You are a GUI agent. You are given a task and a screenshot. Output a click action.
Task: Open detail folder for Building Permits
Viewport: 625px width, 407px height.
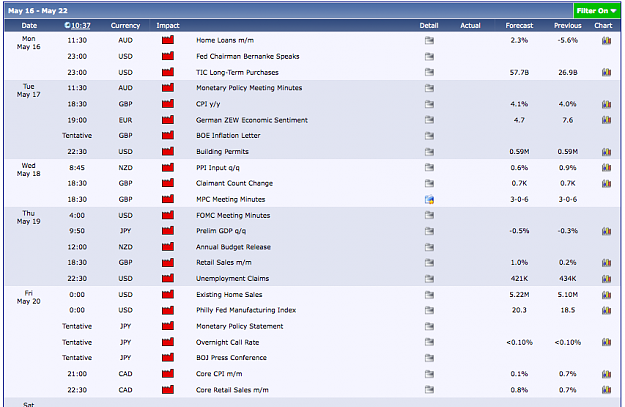[x=429, y=151]
